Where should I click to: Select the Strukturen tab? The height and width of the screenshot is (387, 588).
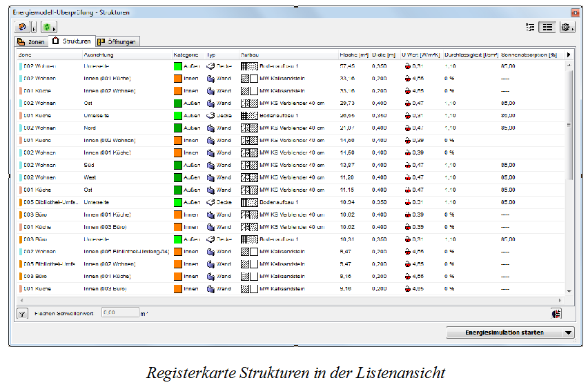[72, 41]
